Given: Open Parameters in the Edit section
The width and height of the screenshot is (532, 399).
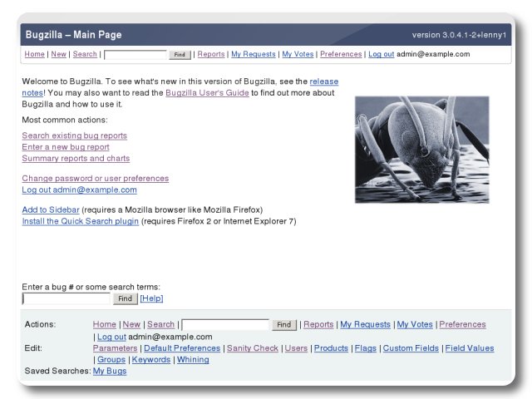Looking at the screenshot, I should (115, 348).
